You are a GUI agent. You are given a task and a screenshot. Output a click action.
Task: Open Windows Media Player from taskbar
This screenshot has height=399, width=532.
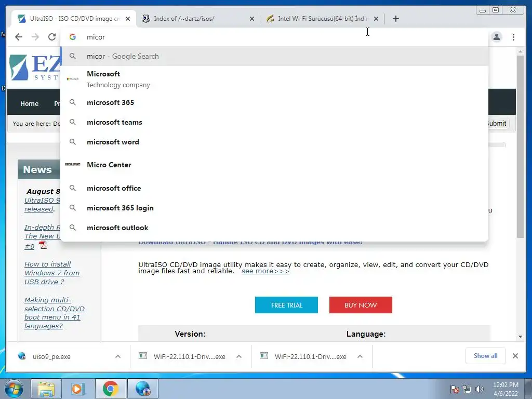click(x=78, y=389)
